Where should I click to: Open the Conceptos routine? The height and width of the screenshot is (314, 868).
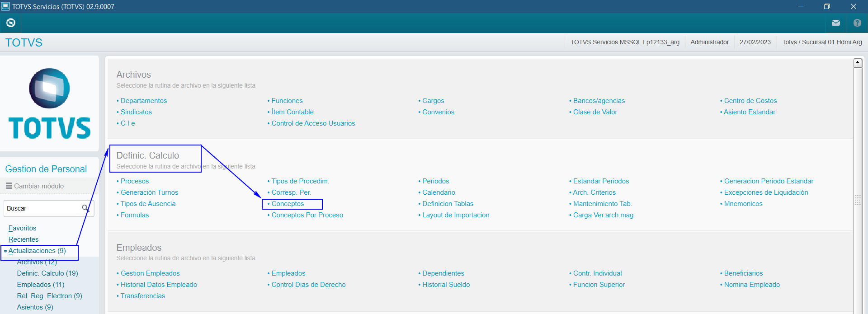tap(288, 204)
